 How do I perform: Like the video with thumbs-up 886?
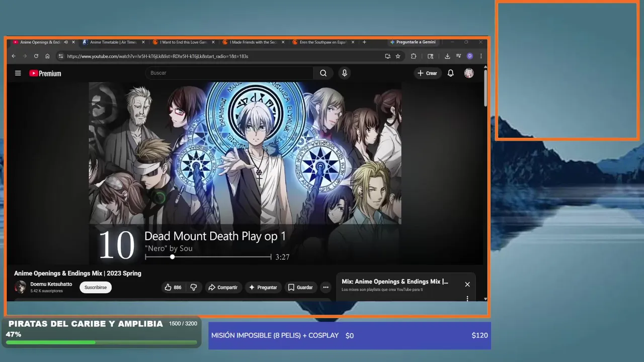click(173, 288)
